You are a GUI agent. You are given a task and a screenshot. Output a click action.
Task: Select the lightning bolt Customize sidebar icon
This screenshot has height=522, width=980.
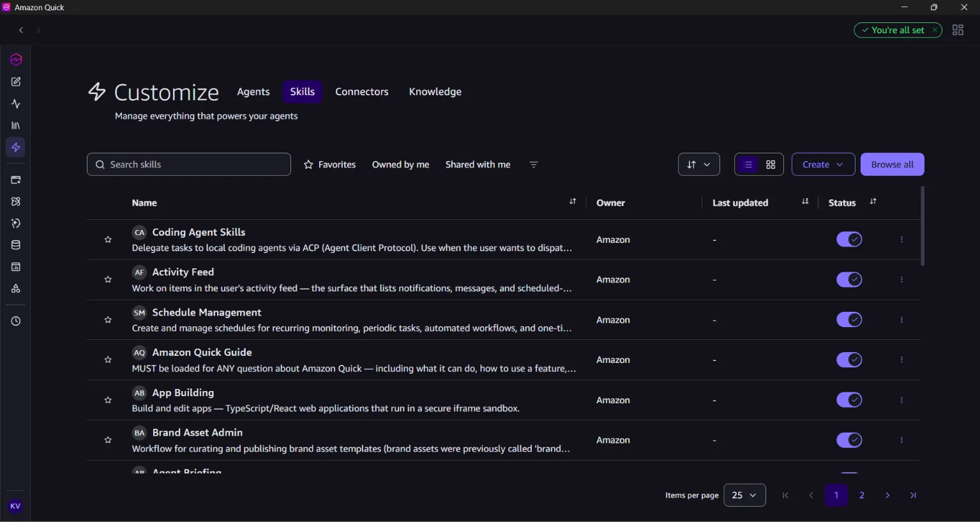click(16, 148)
